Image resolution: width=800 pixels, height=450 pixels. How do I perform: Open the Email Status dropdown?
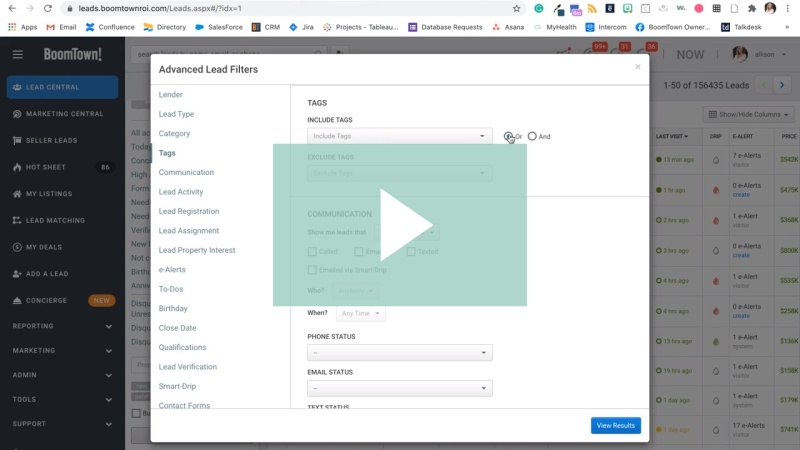coord(399,388)
